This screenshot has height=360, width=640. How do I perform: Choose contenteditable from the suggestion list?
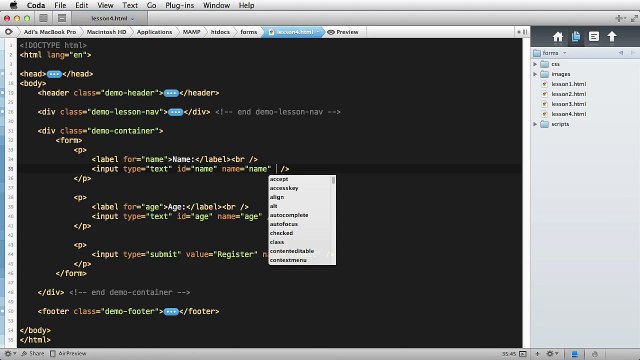[300, 251]
